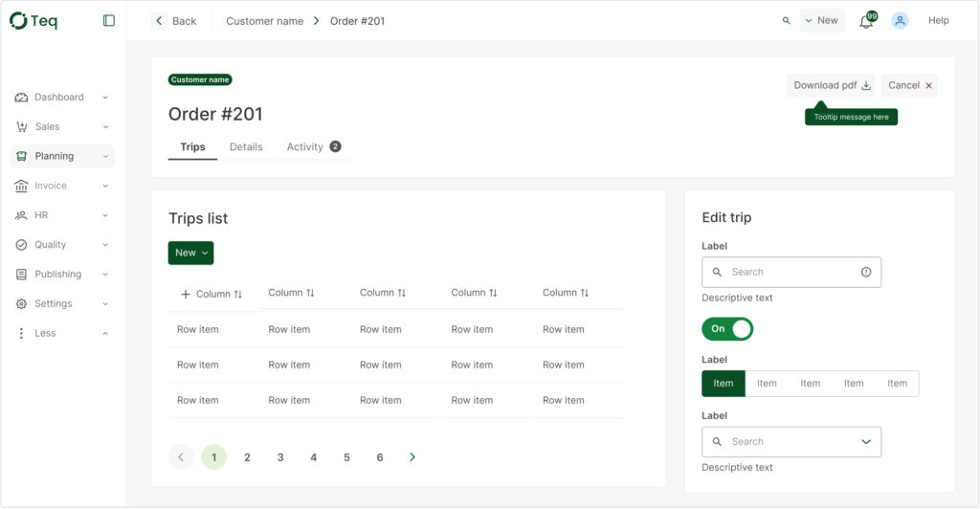Screen dimensions: 980x509
Task: Open the green New dropdown in Trips list
Action: click(190, 253)
